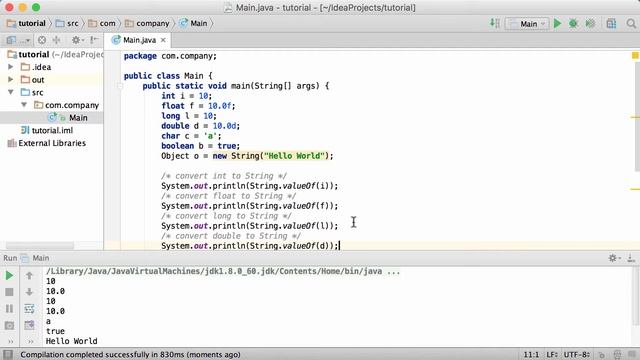Run Main with coverage

590,24
